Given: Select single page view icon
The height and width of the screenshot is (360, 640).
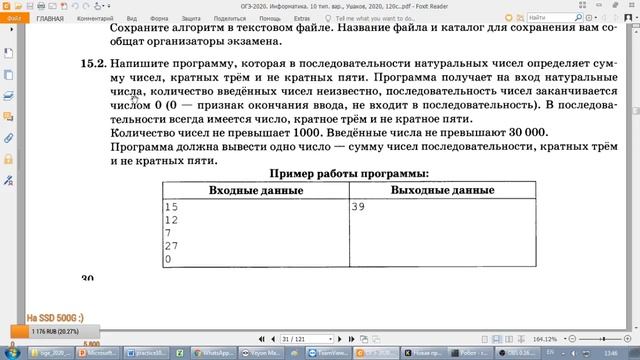Looking at the screenshot, I should pyautogui.click(x=485, y=339).
